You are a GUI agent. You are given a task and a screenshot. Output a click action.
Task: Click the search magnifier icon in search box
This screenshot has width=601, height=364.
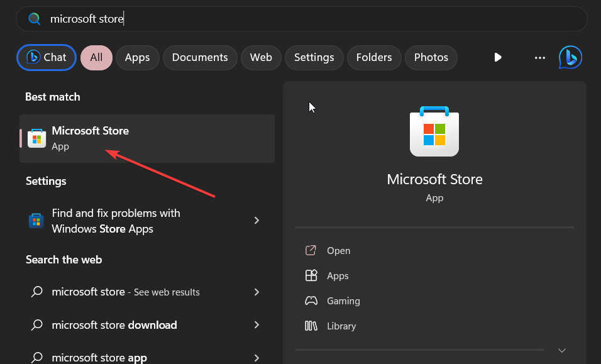[35, 19]
